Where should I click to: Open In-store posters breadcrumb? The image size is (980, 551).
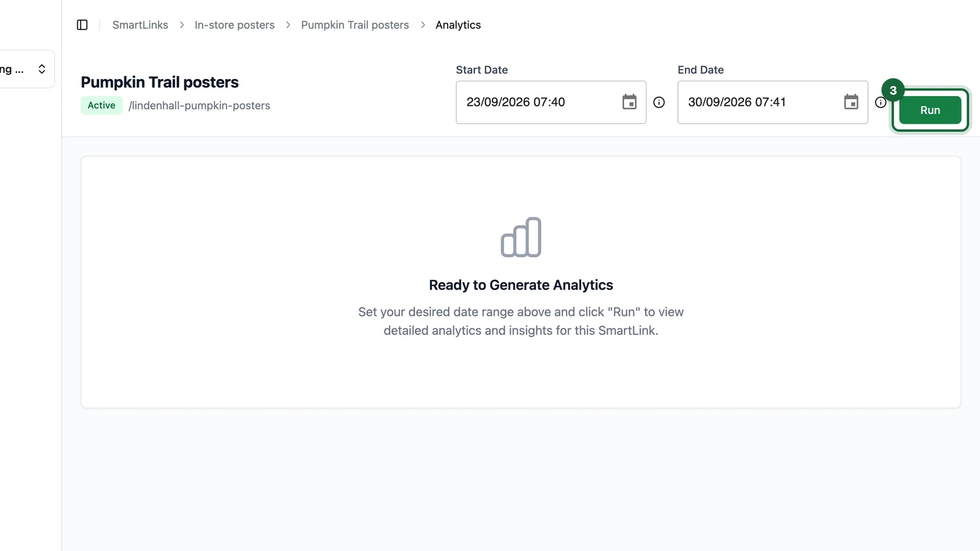coord(235,25)
